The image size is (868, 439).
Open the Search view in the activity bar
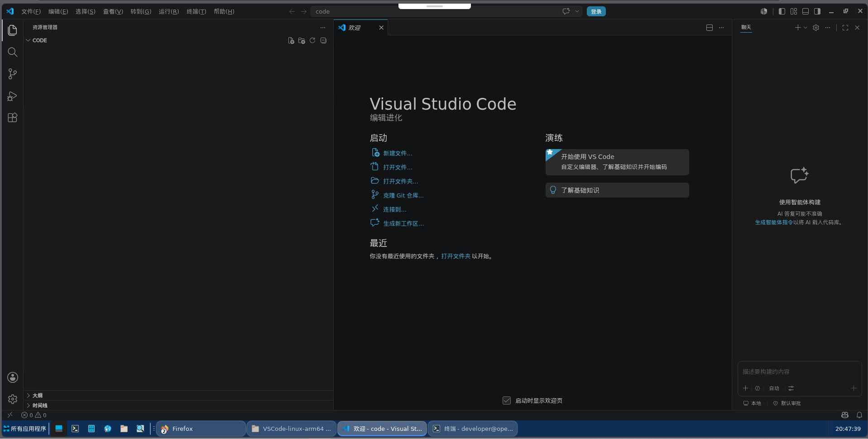[x=13, y=52]
